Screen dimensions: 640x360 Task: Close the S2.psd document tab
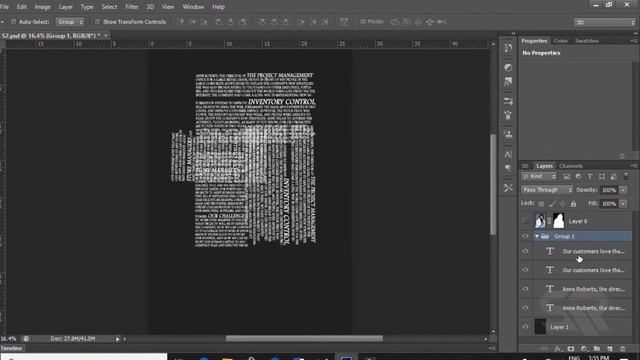[106, 36]
